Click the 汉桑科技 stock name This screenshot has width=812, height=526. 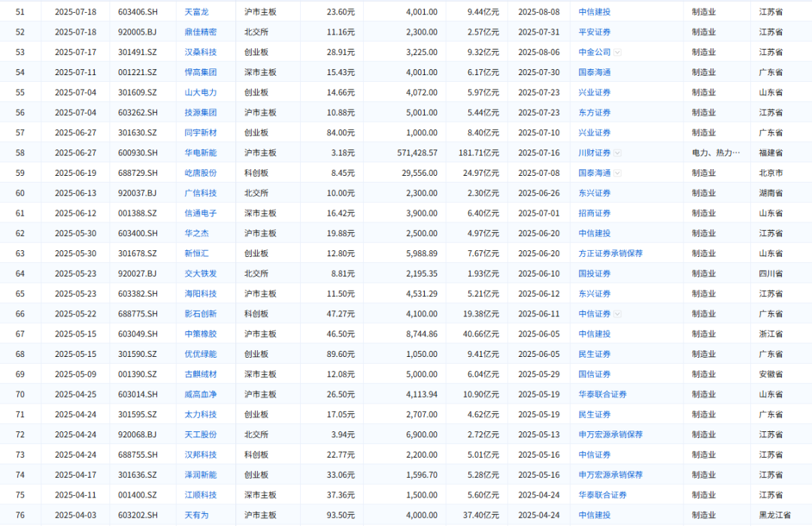[x=200, y=53]
